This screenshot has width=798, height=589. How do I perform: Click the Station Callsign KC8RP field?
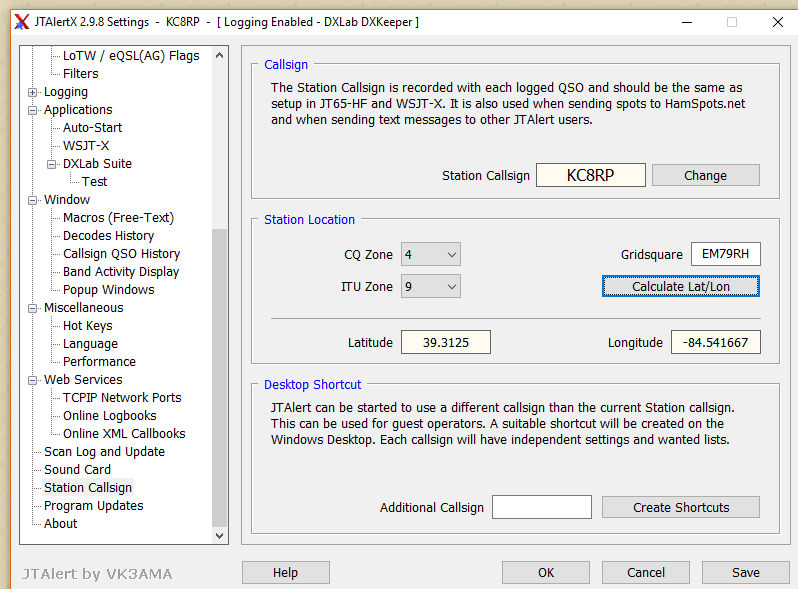590,175
